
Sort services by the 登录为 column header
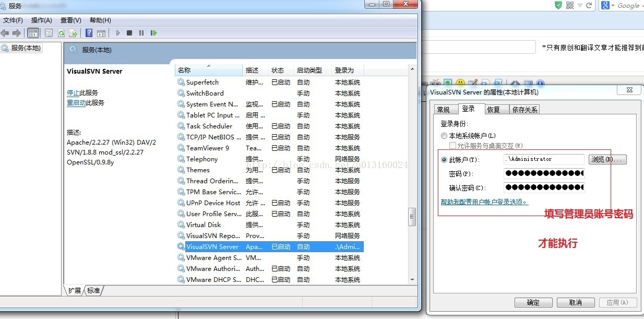[x=348, y=70]
